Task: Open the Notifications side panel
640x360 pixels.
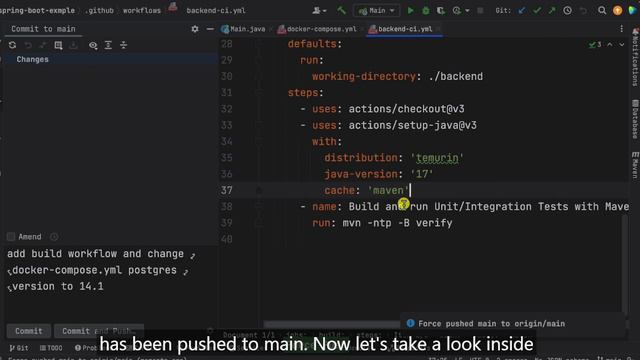Action: (635, 57)
